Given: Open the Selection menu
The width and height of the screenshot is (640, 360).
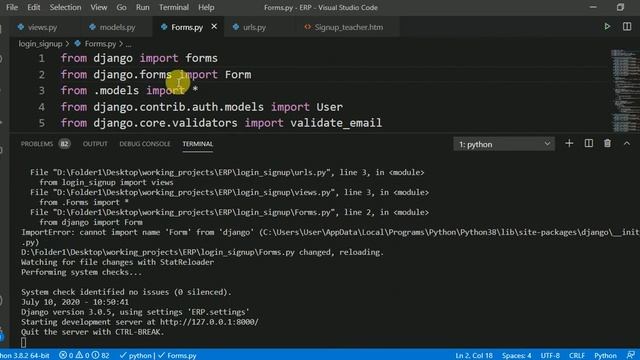Looking at the screenshot, I should 65,7.
